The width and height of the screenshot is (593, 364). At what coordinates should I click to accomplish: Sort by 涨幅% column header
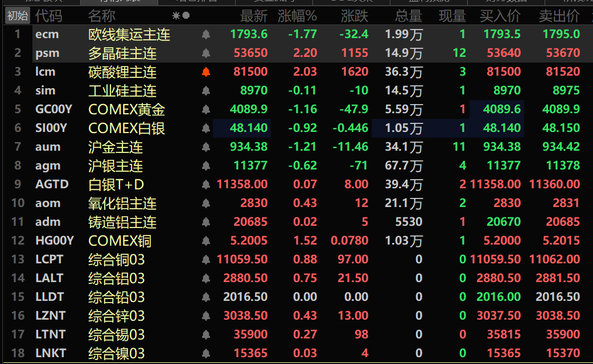[x=297, y=16]
